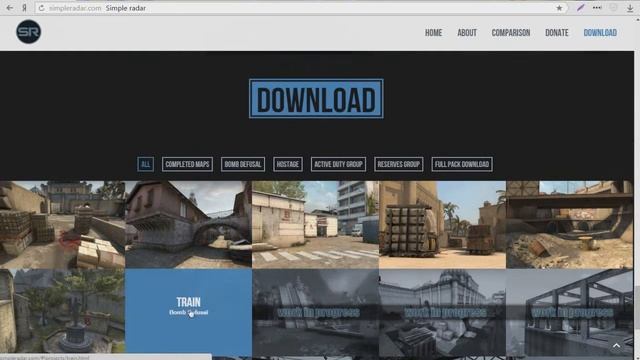640x360 pixels.
Task: Reload the page with the refresh icon
Action: [x=42, y=8]
